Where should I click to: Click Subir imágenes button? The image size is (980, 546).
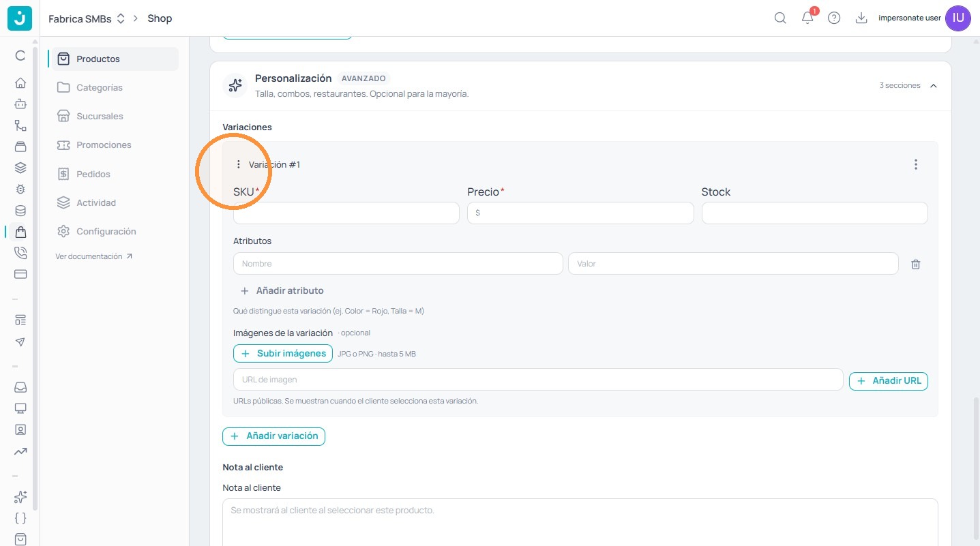point(283,353)
